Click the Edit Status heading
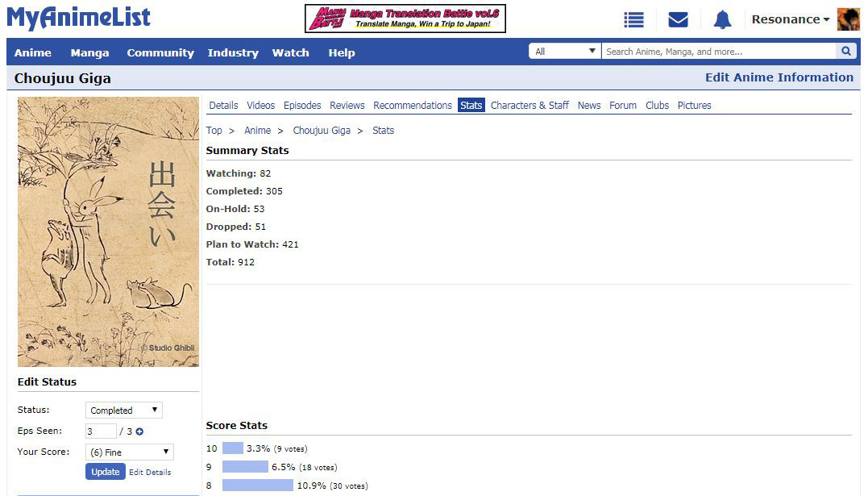The image size is (868, 496). click(x=47, y=381)
